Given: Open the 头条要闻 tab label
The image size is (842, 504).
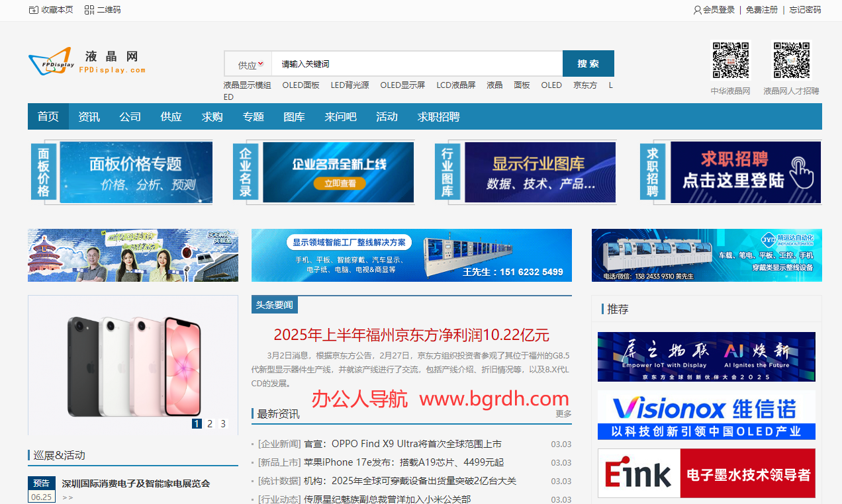Looking at the screenshot, I should pos(275,305).
